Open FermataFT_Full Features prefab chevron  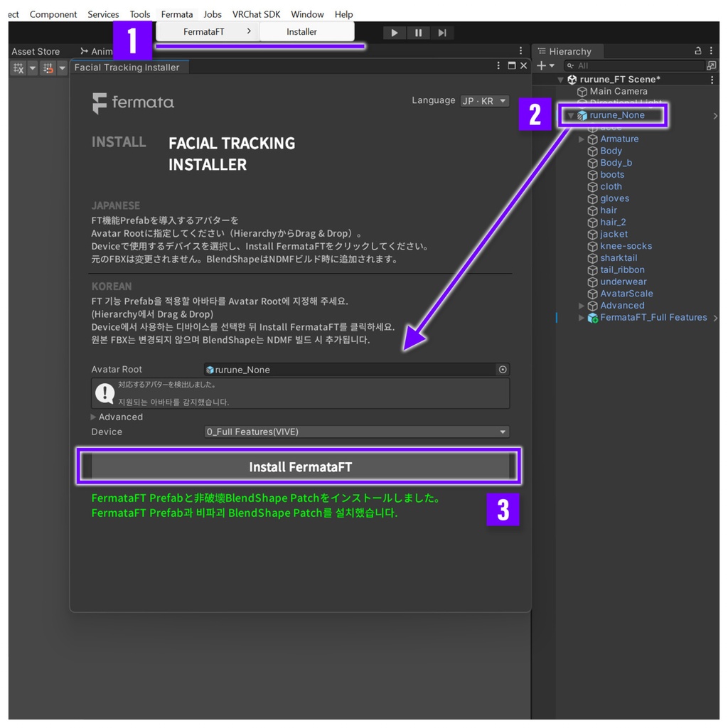point(715,318)
